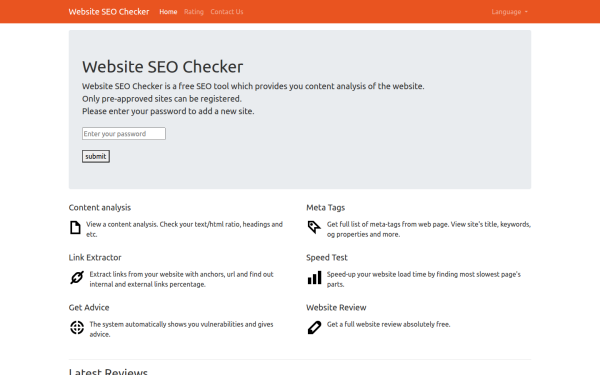This screenshot has width=600, height=375.
Task: Click the Speed Test heading
Action: (327, 258)
